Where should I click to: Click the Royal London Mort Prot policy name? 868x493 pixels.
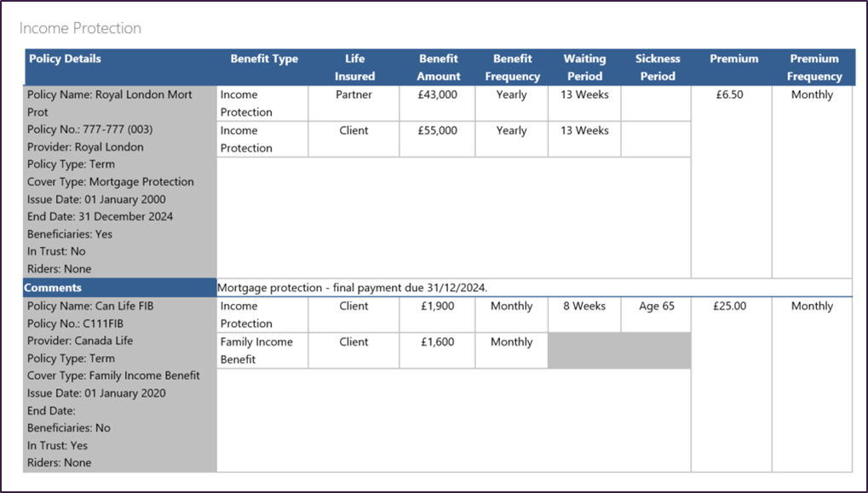coord(112,95)
